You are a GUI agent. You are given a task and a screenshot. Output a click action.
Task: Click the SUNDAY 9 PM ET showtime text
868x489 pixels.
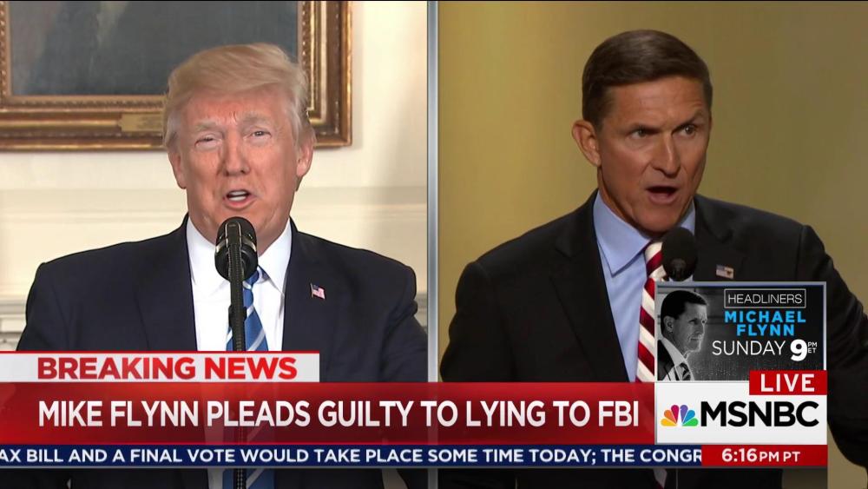764,349
